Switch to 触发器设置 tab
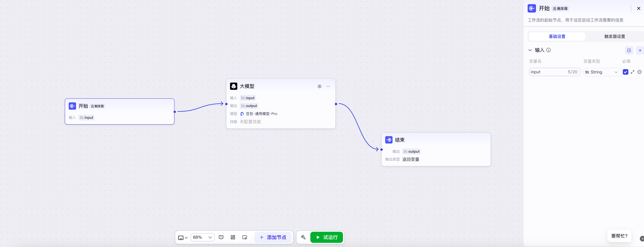The image size is (644, 247). click(x=614, y=36)
